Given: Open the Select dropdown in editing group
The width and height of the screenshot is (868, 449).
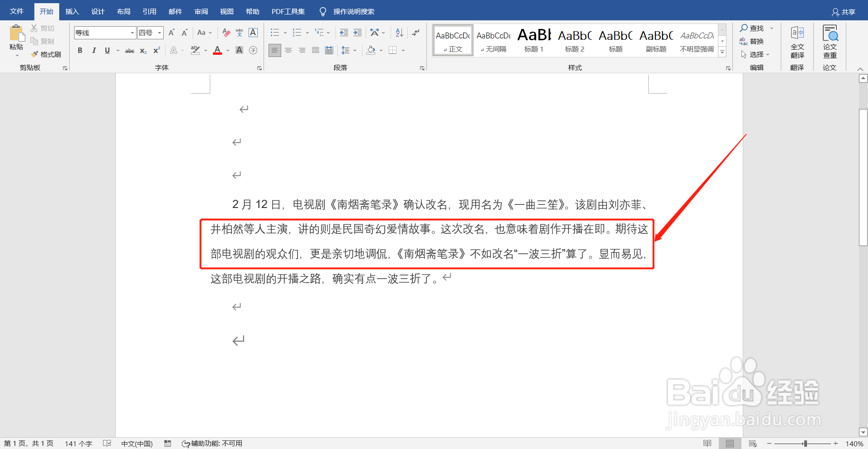Looking at the screenshot, I should (755, 54).
